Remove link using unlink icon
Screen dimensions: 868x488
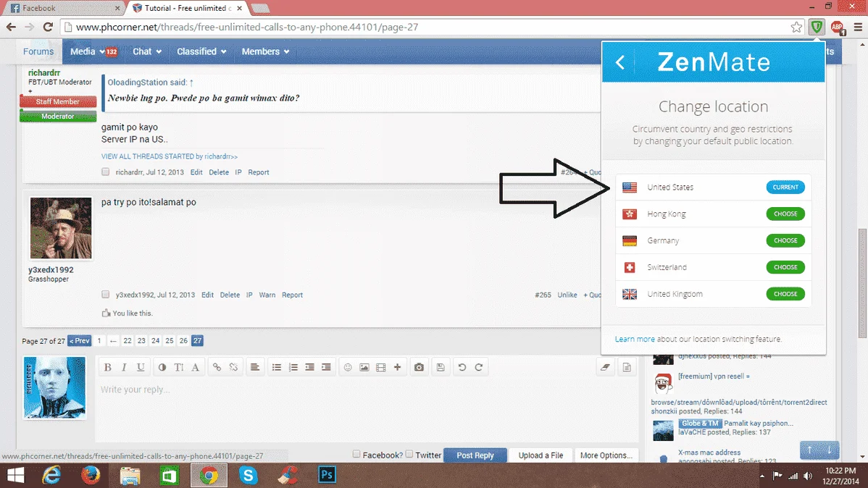[233, 367]
